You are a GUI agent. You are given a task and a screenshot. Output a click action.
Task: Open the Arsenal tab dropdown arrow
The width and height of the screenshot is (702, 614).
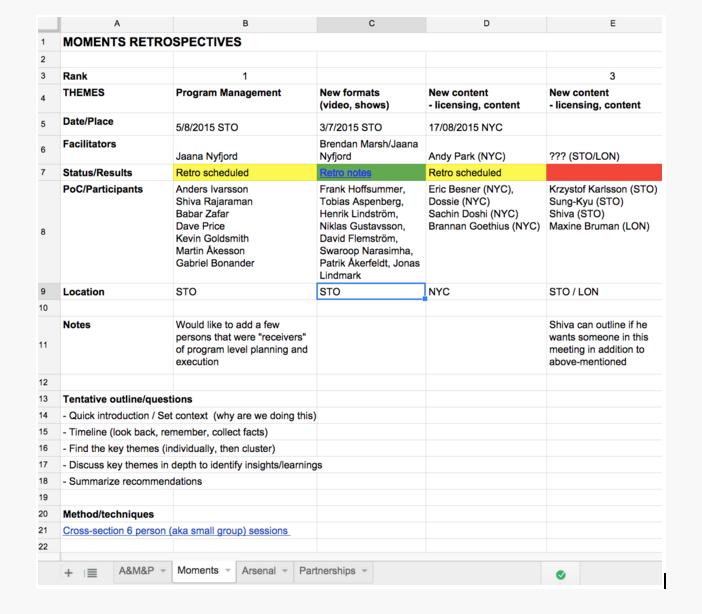(285, 571)
